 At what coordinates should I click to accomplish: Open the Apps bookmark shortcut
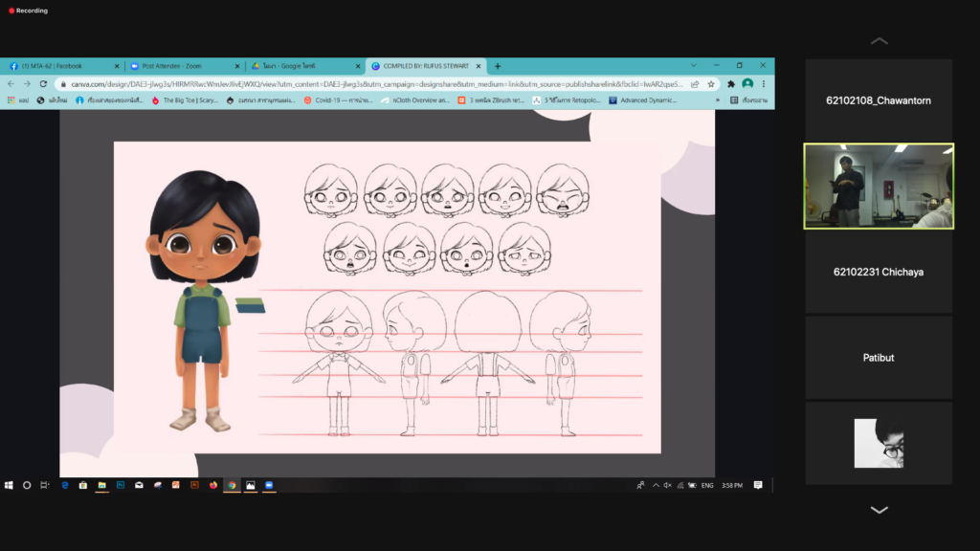(x=17, y=99)
